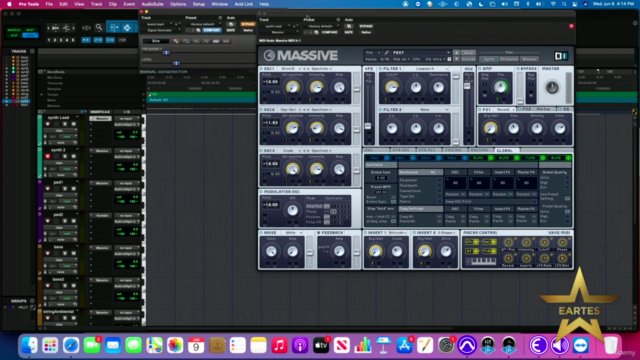Open the Setup menu
This screenshot has width=640, height=360.
[x=199, y=4]
